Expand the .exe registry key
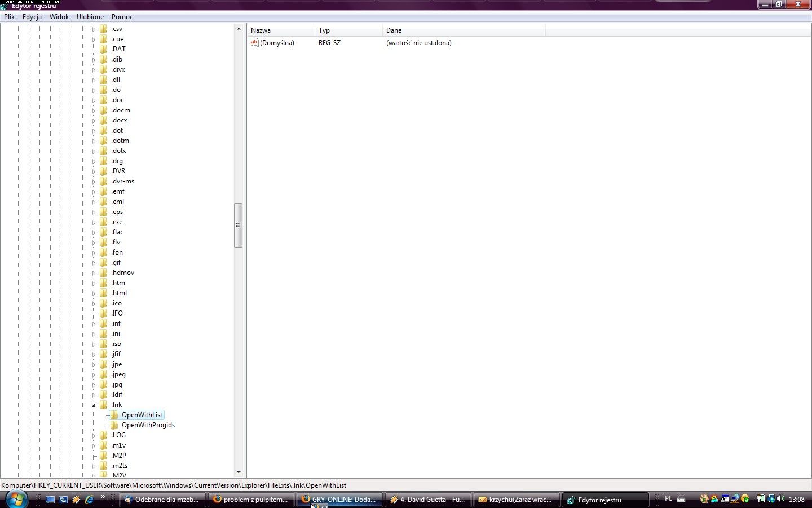812x508 pixels. pyautogui.click(x=94, y=222)
